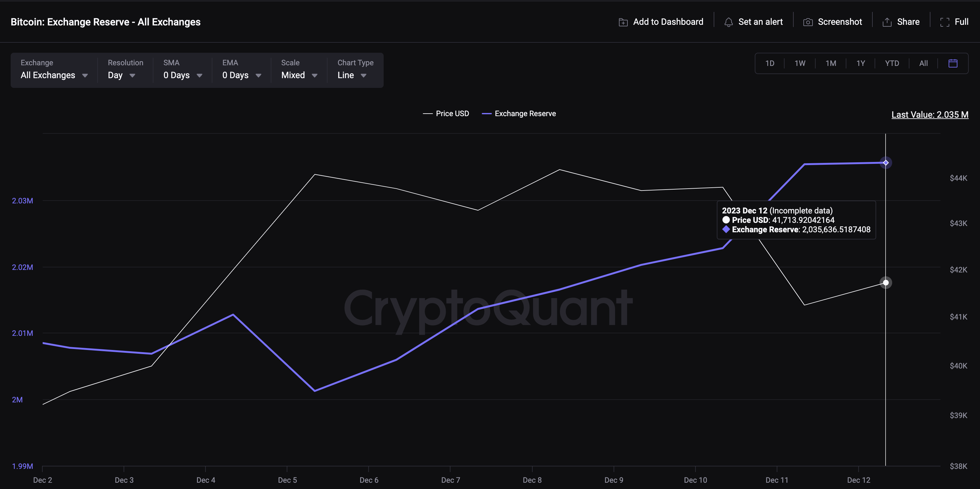Click the Exchange Reserve diamond marker
The height and width of the screenshot is (489, 980).
[886, 163]
